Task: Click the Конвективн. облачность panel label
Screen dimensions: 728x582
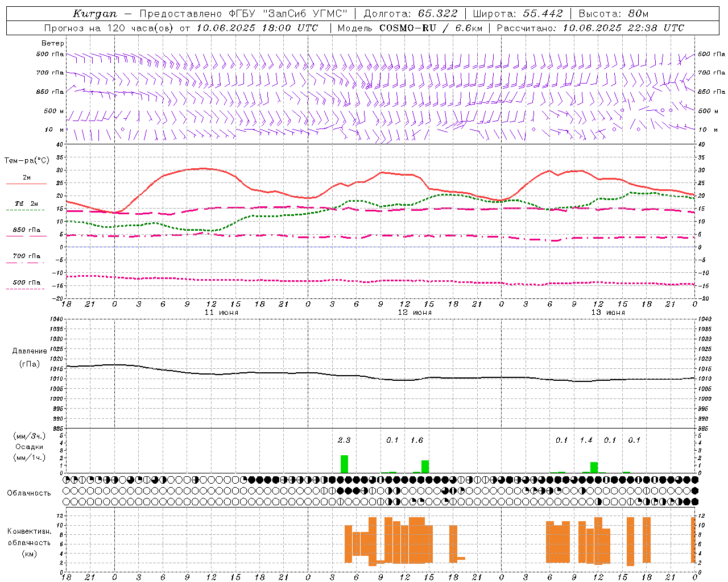Action: [x=29, y=542]
